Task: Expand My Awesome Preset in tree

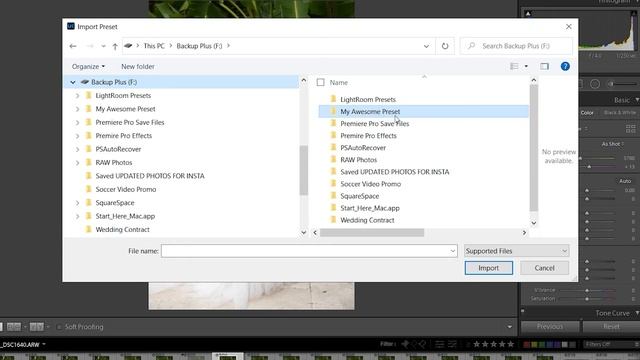Action: click(77, 109)
